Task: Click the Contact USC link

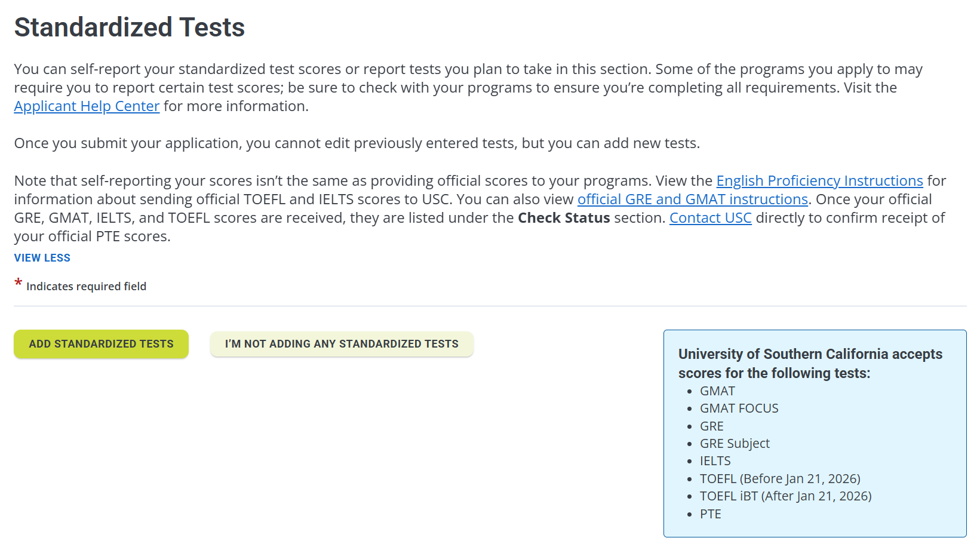Action: point(710,218)
